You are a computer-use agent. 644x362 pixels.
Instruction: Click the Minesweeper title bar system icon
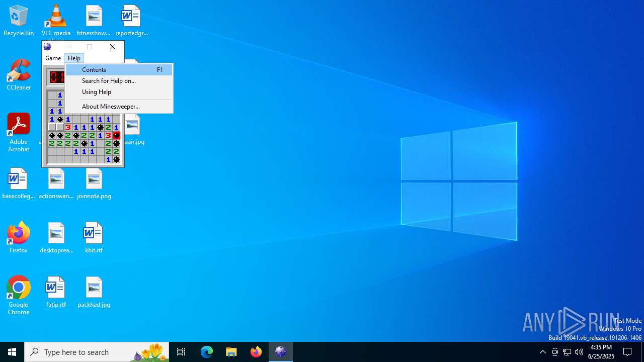(48, 47)
